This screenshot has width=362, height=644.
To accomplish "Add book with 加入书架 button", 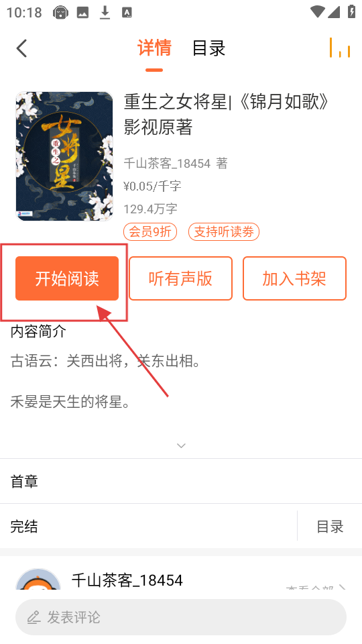I will (294, 278).
